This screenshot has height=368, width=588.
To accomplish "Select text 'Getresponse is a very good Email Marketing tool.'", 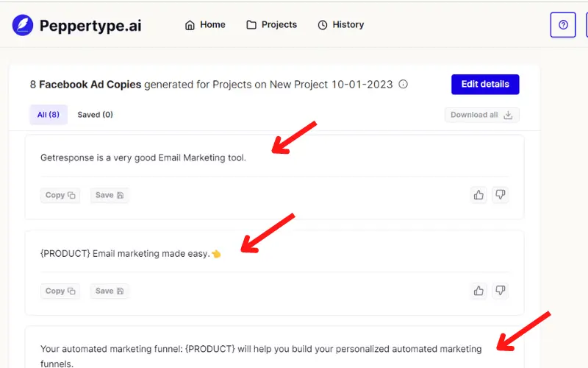I will pos(143,158).
